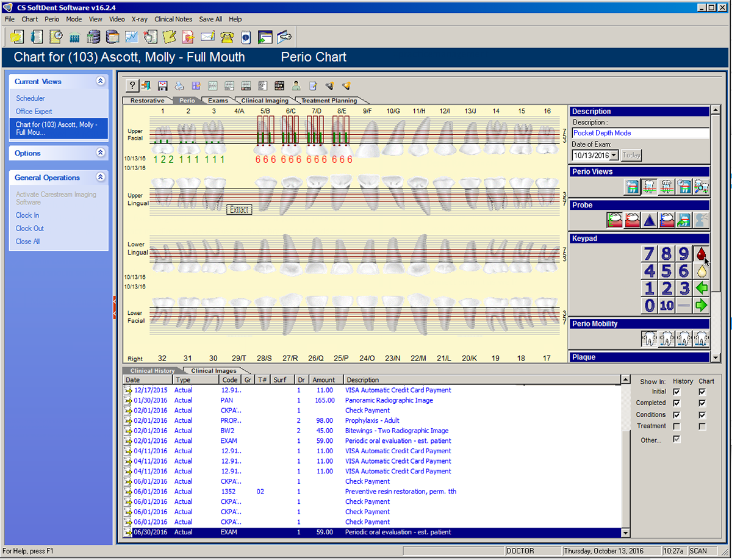732x560 pixels.
Task: Open the Clinical Notes menu
Action: point(173,19)
